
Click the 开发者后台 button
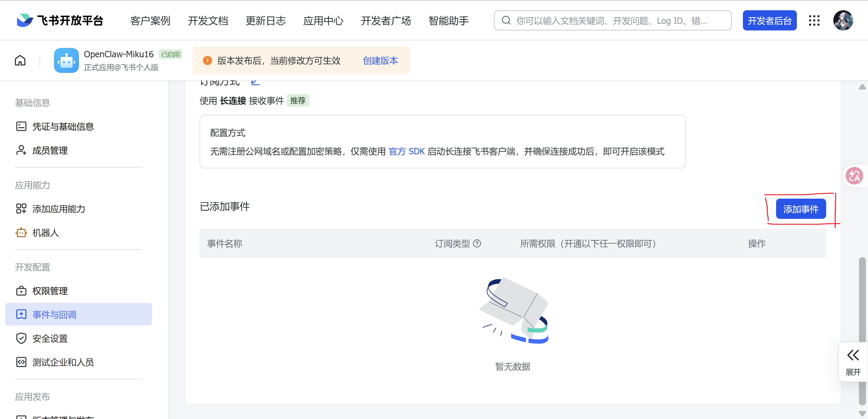[x=770, y=20]
